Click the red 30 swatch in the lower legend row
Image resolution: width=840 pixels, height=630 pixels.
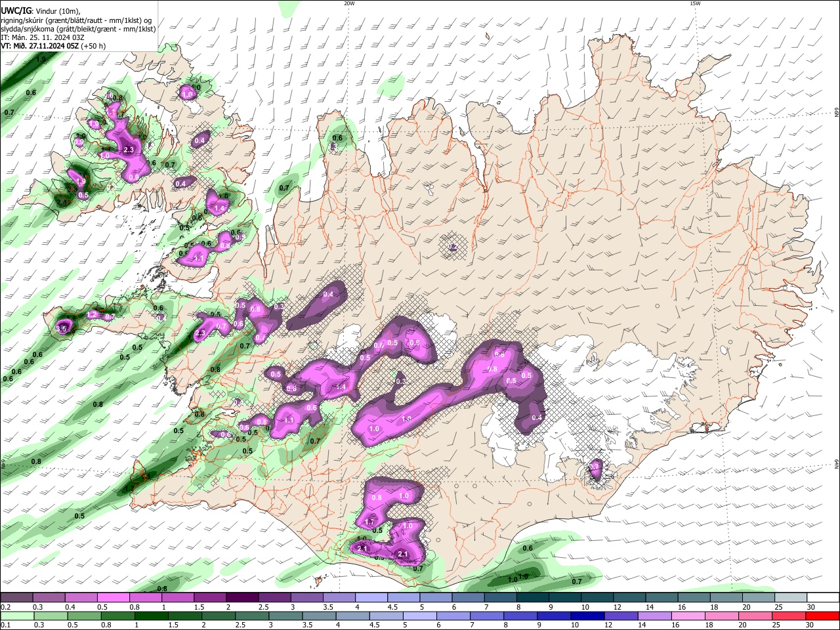coord(823,616)
